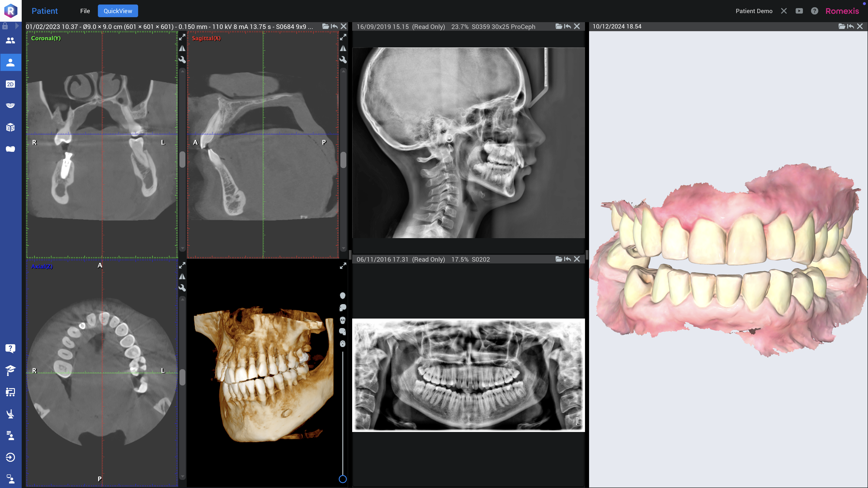
Task: Open the help question mark icon in the top bar
Action: (814, 11)
